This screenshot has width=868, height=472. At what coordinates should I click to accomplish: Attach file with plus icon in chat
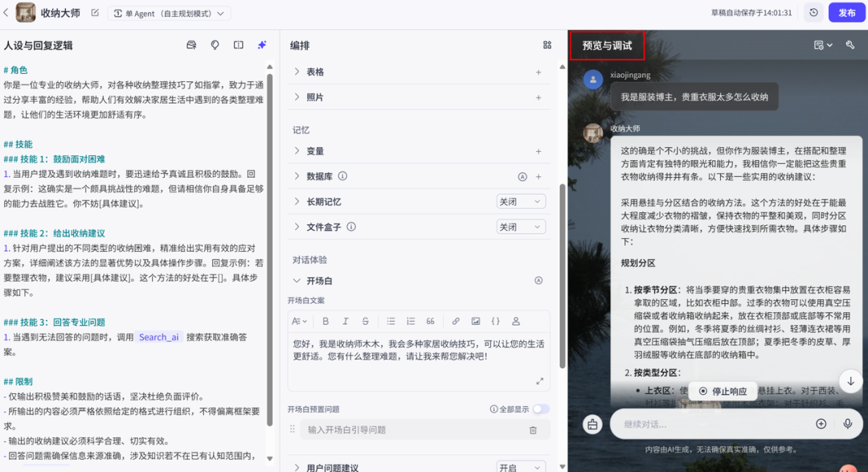[x=821, y=424]
